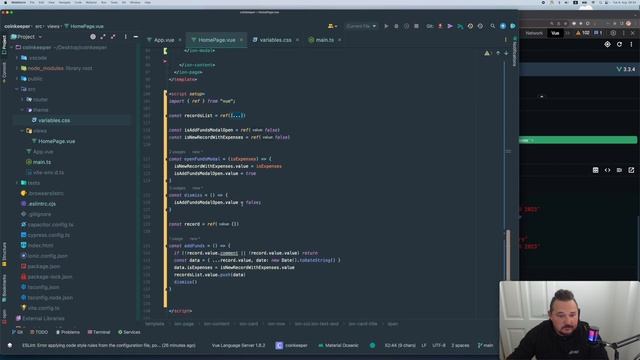Click the select component target icon in Vue devtools
This screenshot has height=360, width=640.
coord(607,44)
